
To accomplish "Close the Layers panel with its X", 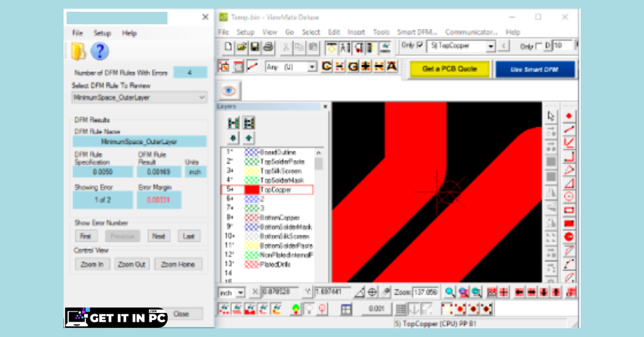I will (325, 107).
